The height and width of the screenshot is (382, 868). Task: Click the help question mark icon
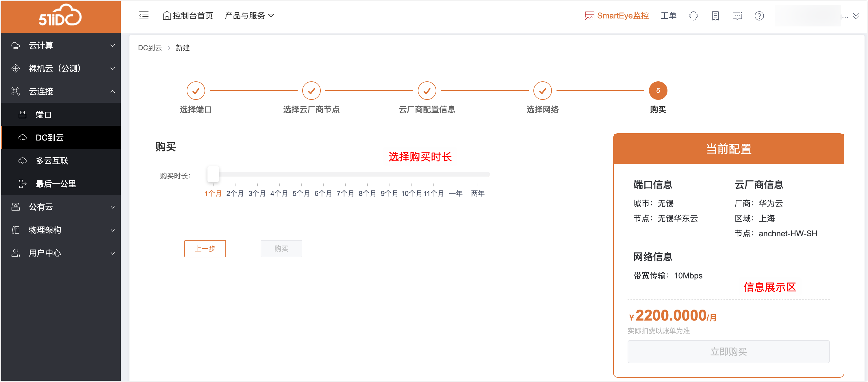tap(759, 16)
